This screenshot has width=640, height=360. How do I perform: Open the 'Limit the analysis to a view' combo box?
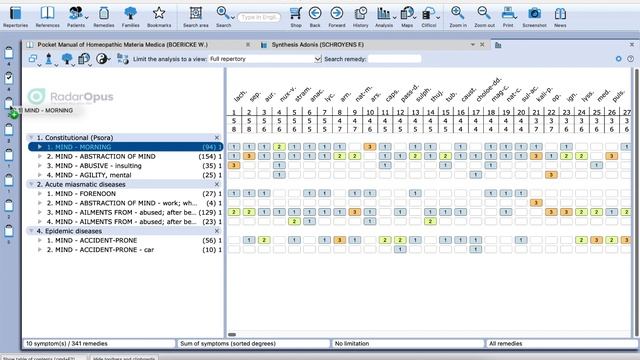pos(265,59)
